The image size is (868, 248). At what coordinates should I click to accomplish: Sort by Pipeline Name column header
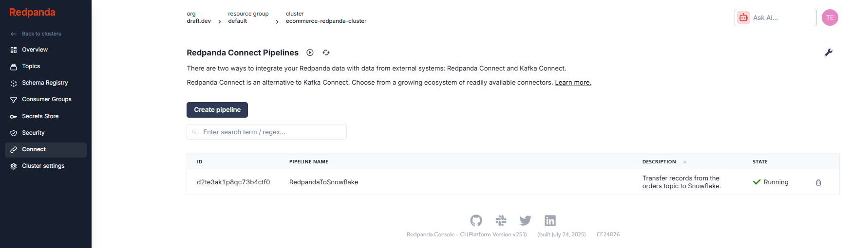(309, 162)
